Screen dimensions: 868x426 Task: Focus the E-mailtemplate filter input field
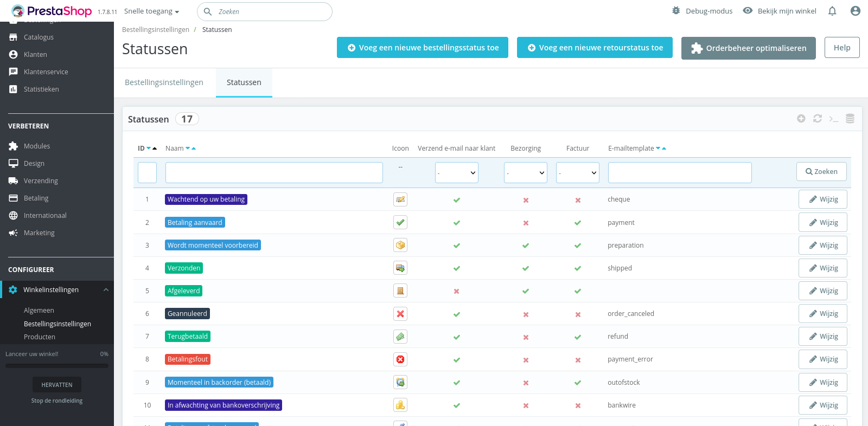click(680, 172)
